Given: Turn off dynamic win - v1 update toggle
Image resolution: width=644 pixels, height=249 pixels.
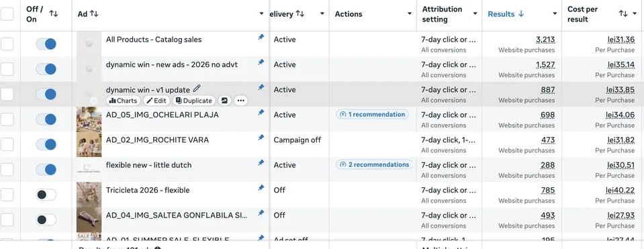Looking at the screenshot, I should [46, 94].
